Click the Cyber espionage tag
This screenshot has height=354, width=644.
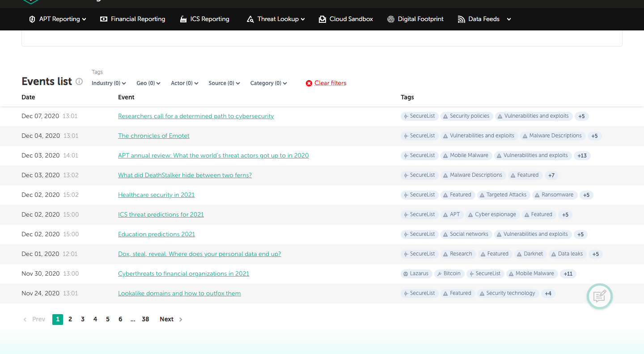(x=492, y=214)
